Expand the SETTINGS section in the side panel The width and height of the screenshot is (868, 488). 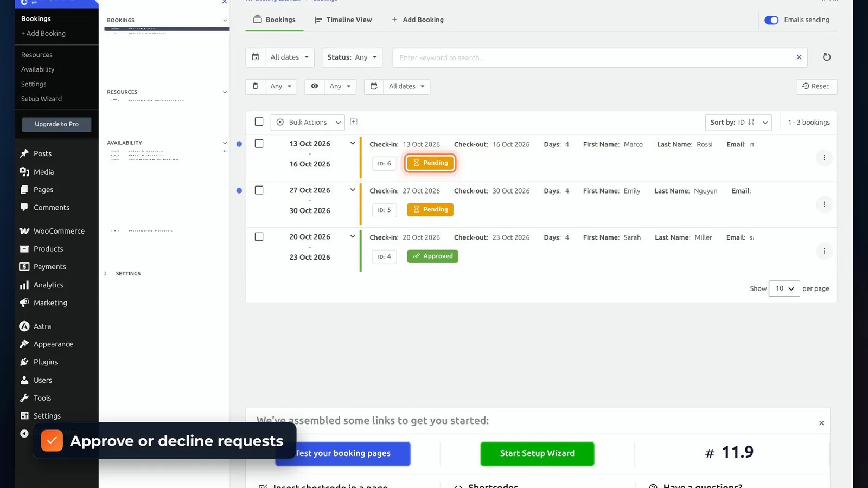tap(123, 274)
